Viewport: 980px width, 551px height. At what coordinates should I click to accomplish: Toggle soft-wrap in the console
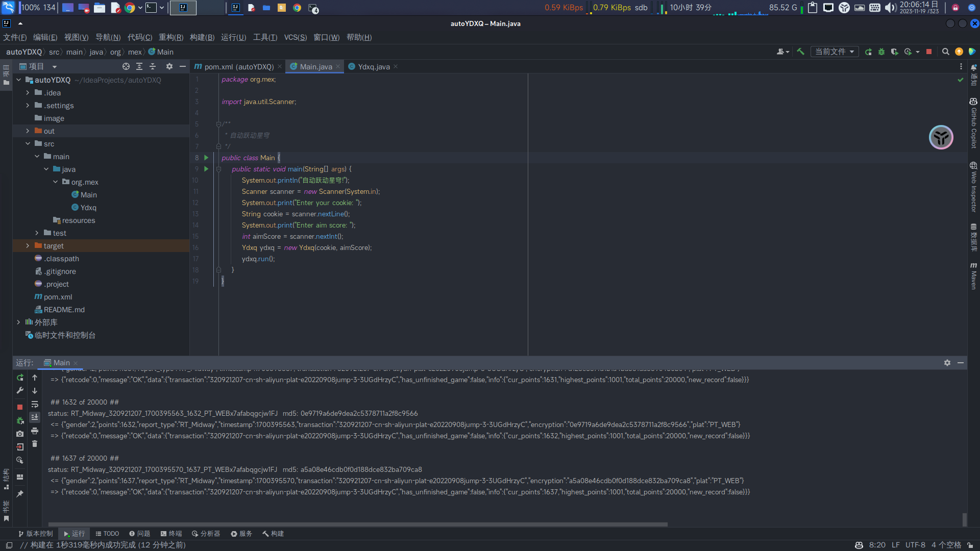pyautogui.click(x=35, y=404)
